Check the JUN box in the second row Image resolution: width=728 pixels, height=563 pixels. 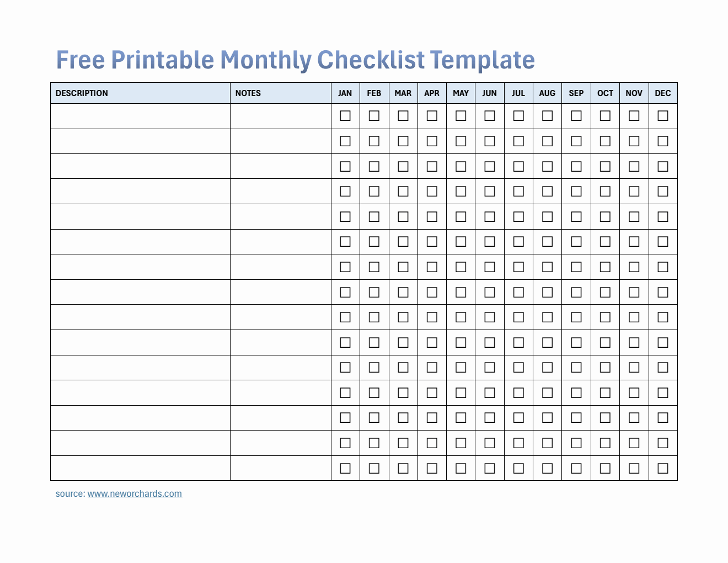point(490,141)
